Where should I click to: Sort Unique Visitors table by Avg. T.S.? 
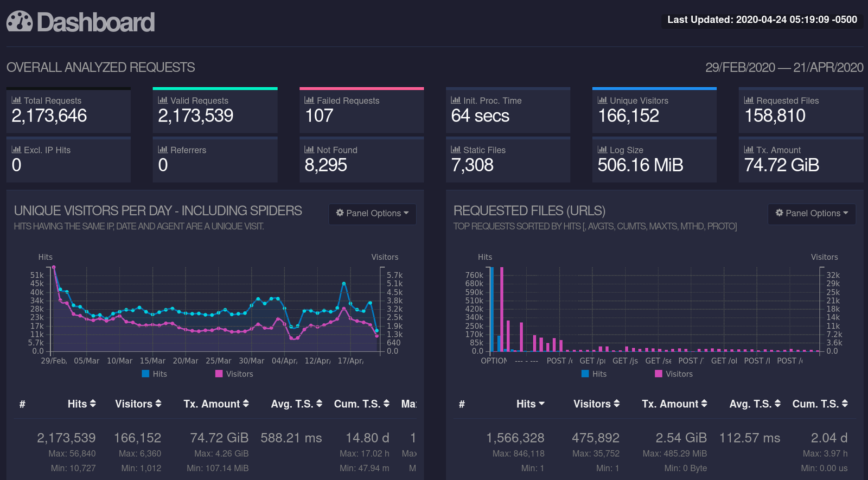click(x=296, y=404)
